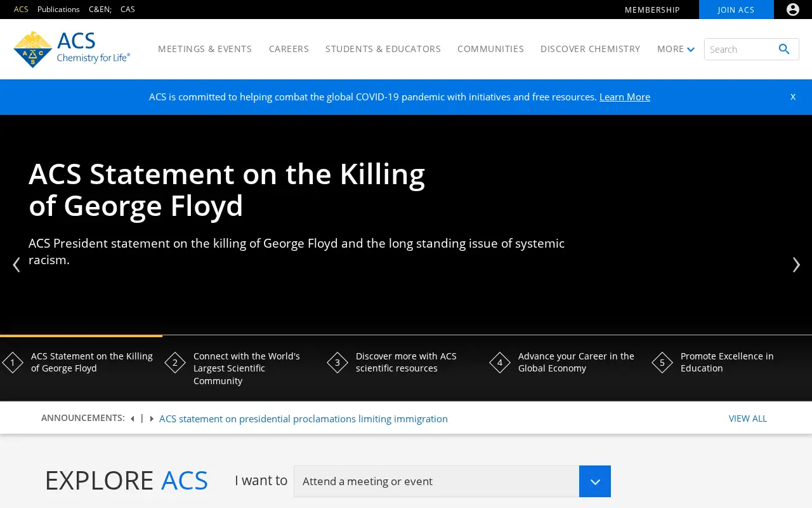The width and height of the screenshot is (812, 508).
Task: Click the ACS Chemistry for Life logo
Action: (72, 49)
